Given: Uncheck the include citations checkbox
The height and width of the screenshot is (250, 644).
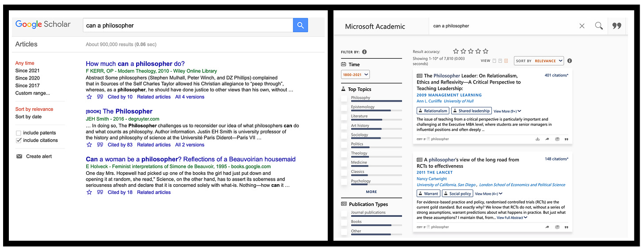Looking at the screenshot, I should [x=19, y=140].
